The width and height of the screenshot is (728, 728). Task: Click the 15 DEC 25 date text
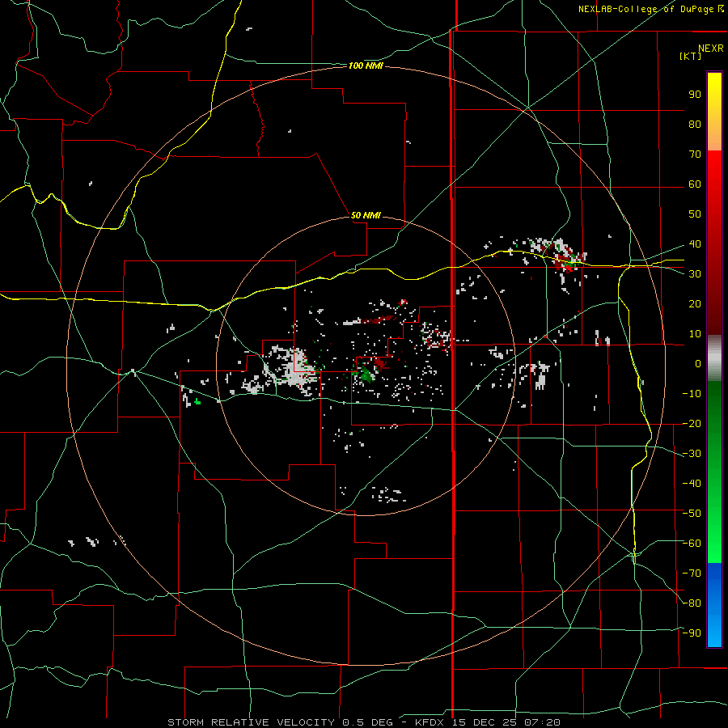tap(485, 722)
